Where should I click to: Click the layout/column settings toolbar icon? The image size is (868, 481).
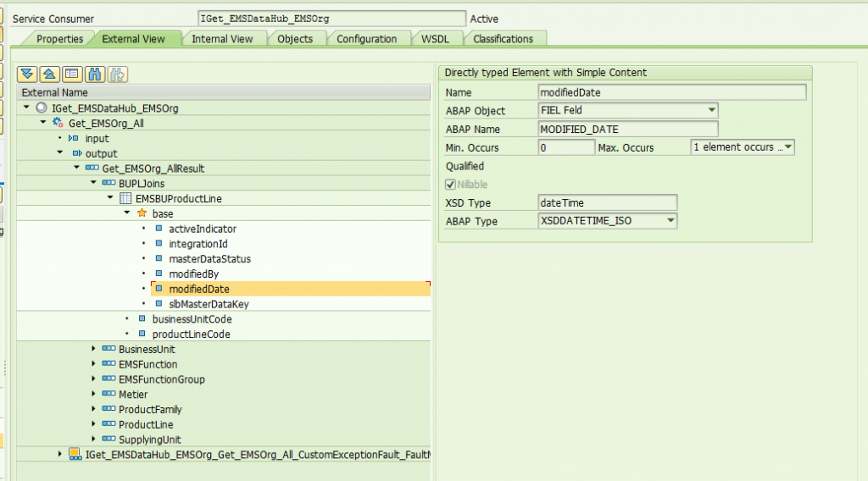pyautogui.click(x=72, y=74)
